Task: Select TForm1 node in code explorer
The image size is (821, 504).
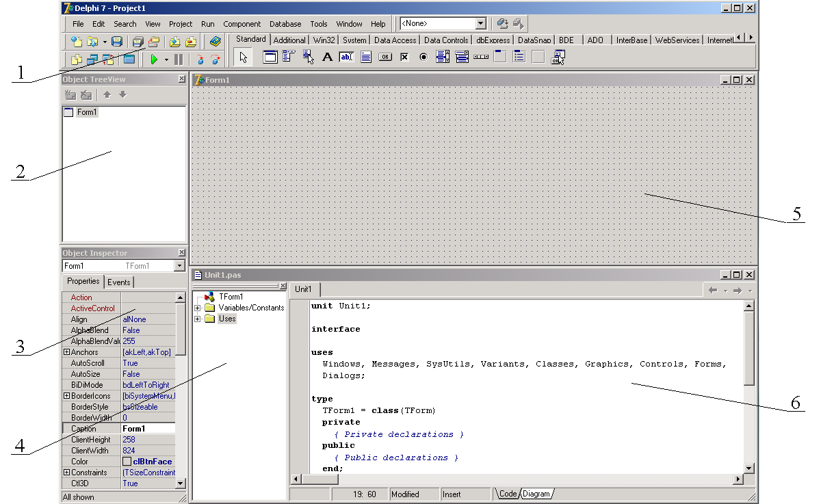Action: click(x=231, y=297)
